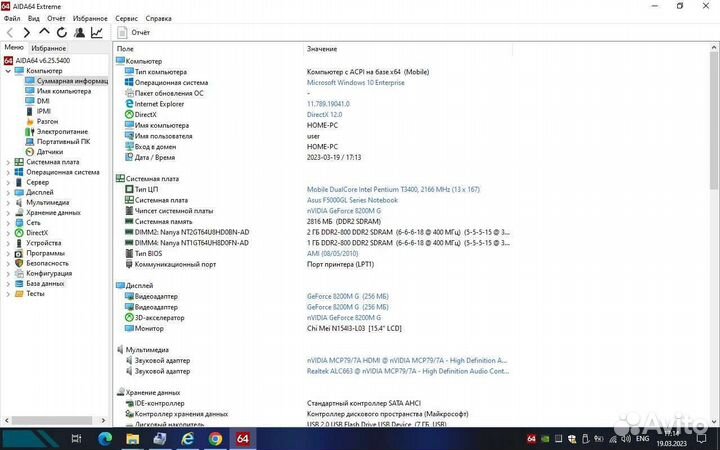Select AIDA64 v6.25.5400 root tree item
Image resolution: width=720 pixels, height=450 pixels.
pos(37,61)
